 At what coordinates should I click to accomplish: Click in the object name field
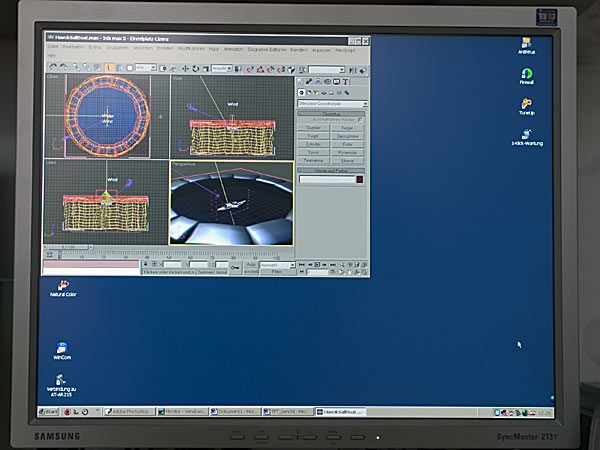pyautogui.click(x=327, y=179)
